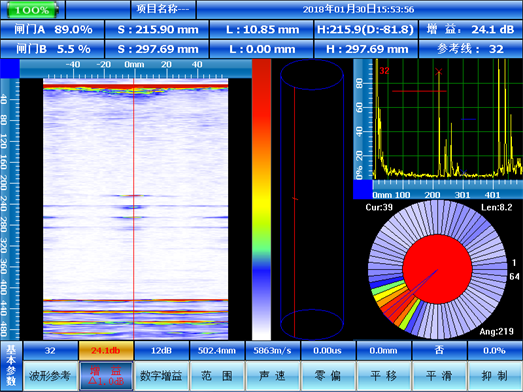
Task: Select the 波形参考 waveform reference button
Action: (x=50, y=376)
